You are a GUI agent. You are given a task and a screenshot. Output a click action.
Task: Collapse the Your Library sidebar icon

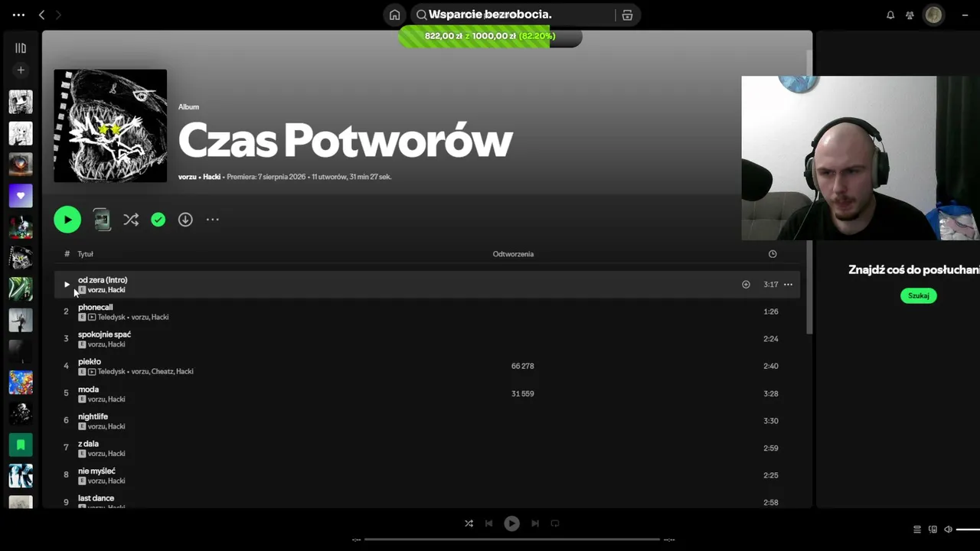tap(21, 48)
